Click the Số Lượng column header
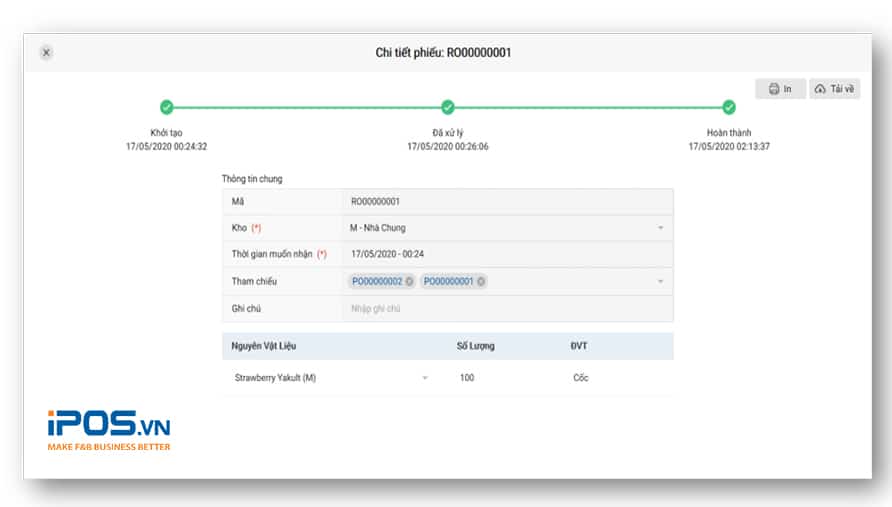Screen dimensions: 892x507 tap(475, 346)
